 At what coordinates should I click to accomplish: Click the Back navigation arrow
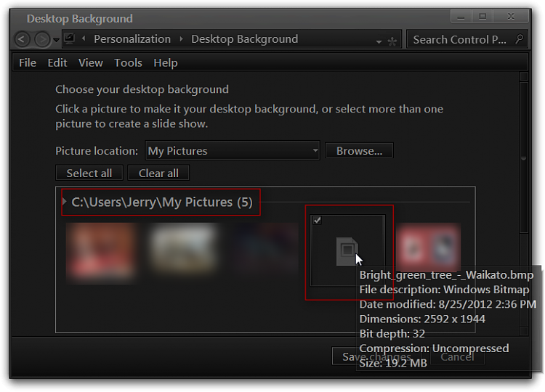point(22,39)
